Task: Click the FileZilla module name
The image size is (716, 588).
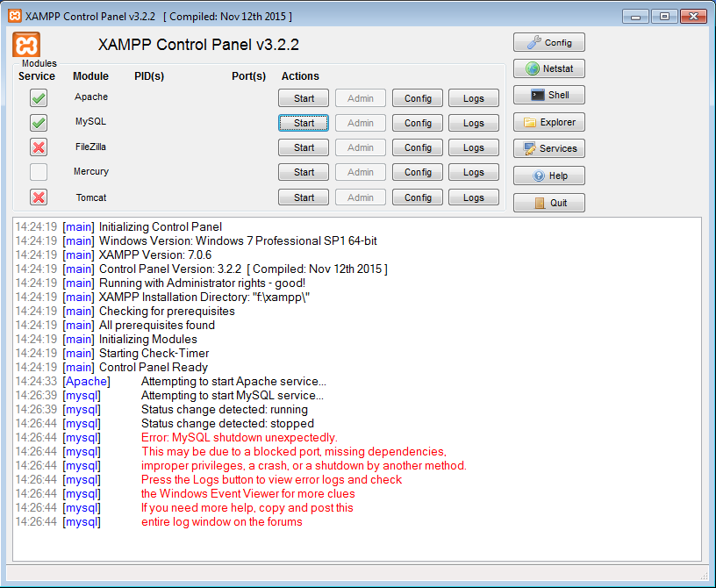Action: pos(90,147)
